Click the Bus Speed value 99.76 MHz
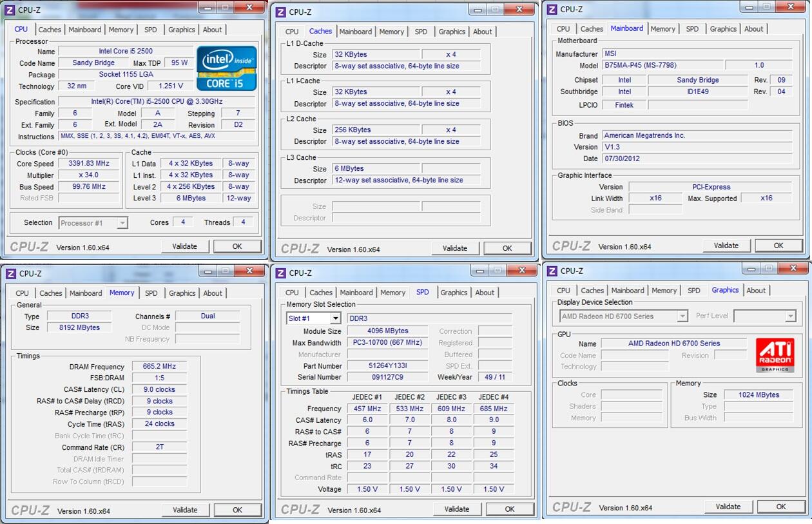812x524 pixels. pos(89,187)
